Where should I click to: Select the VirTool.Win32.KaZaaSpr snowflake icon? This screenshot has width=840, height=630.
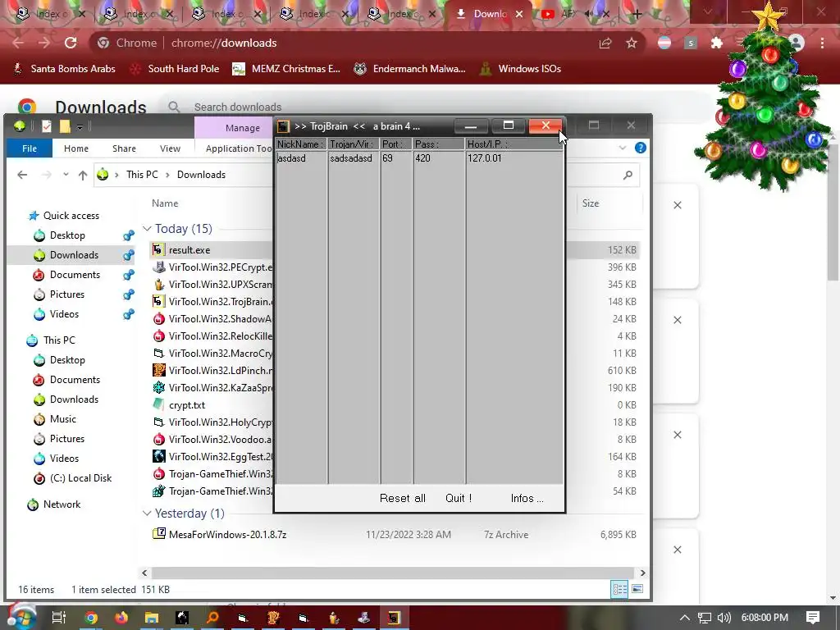point(158,387)
